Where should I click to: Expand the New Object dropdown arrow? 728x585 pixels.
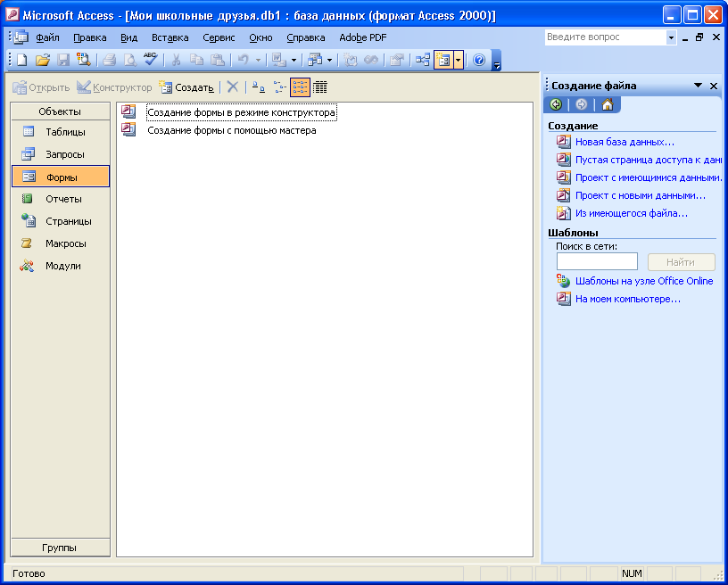(459, 60)
